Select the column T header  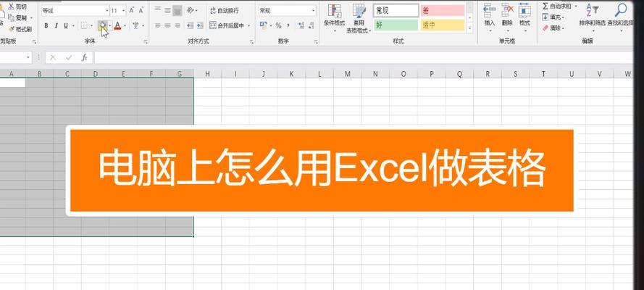tap(543, 74)
